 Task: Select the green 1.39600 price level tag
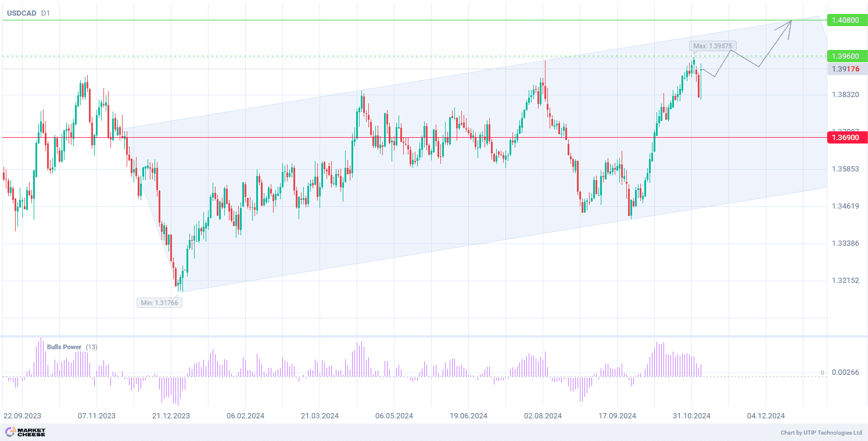click(847, 56)
